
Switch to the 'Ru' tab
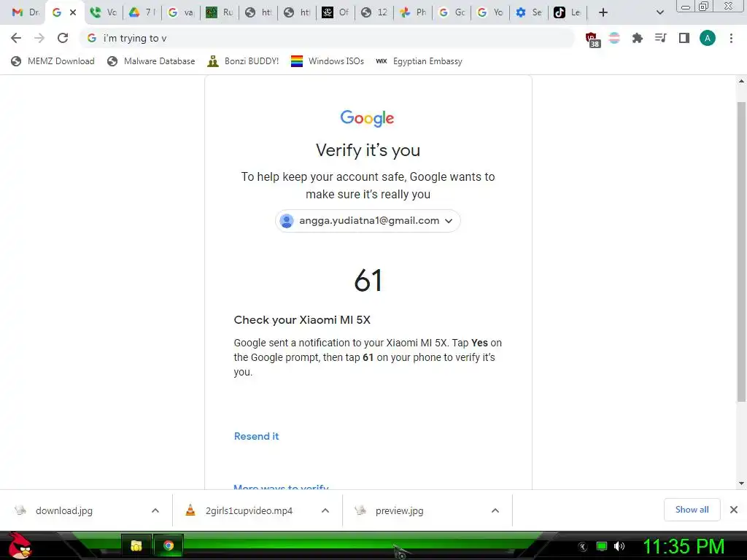tap(219, 12)
